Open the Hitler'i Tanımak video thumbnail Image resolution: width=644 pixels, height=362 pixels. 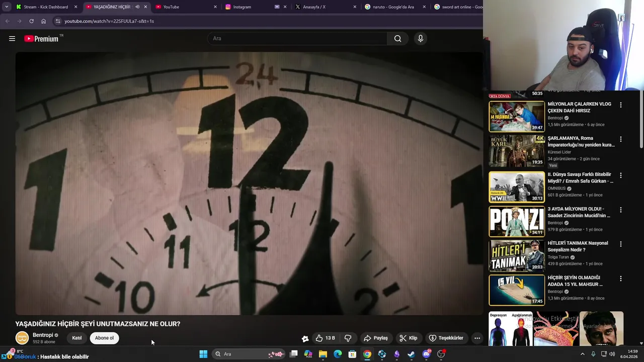517,255
